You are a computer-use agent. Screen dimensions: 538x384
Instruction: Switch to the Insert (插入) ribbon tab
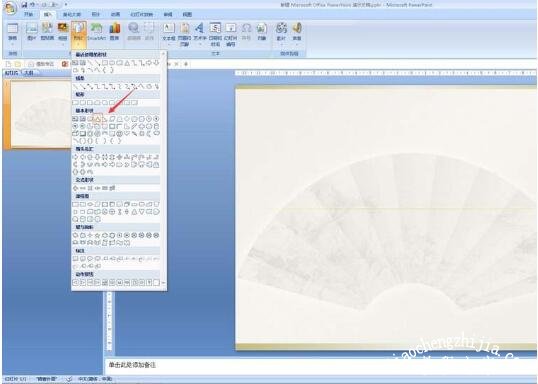click(x=47, y=14)
